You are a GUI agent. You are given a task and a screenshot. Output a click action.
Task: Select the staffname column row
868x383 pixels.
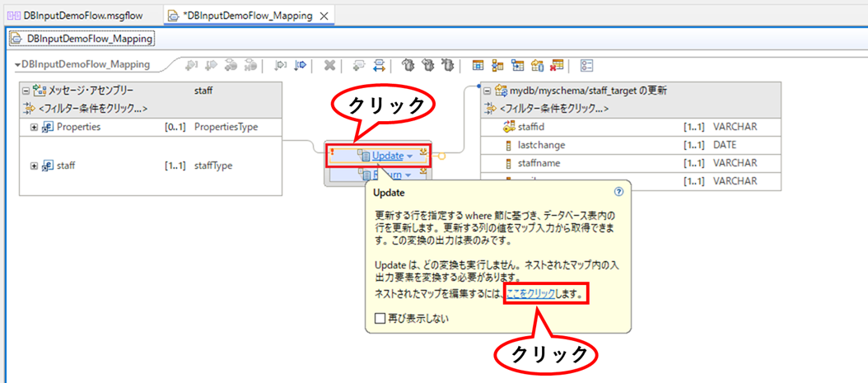[x=631, y=163]
